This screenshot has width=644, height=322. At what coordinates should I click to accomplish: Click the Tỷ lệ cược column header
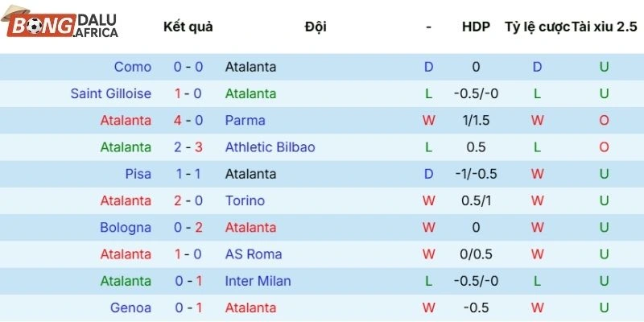[536, 27]
